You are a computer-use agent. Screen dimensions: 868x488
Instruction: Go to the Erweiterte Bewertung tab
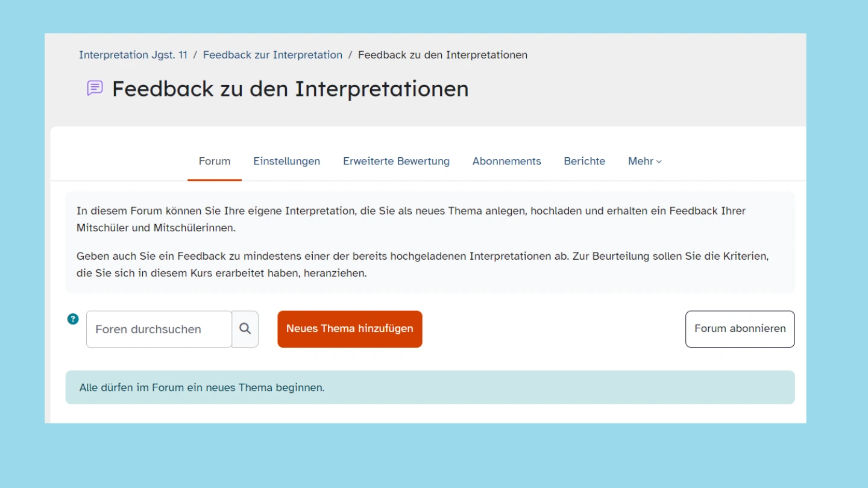click(x=396, y=161)
